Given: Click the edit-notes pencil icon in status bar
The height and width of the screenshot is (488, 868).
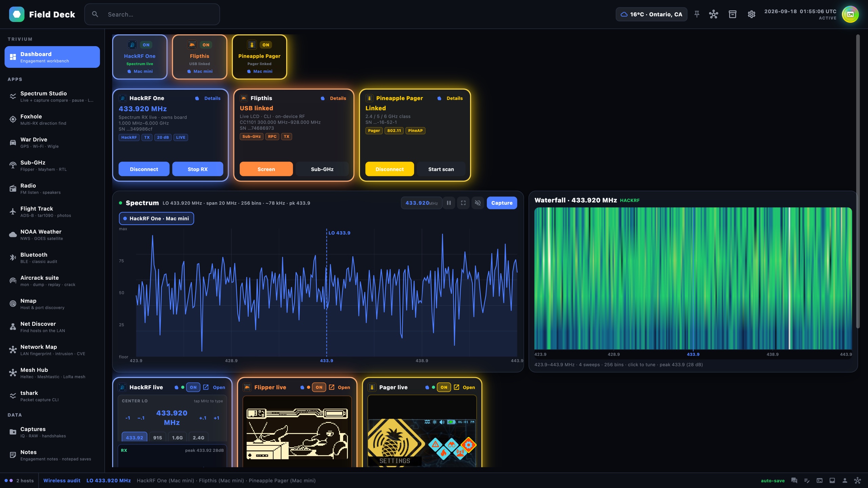Looking at the screenshot, I should [x=807, y=480].
